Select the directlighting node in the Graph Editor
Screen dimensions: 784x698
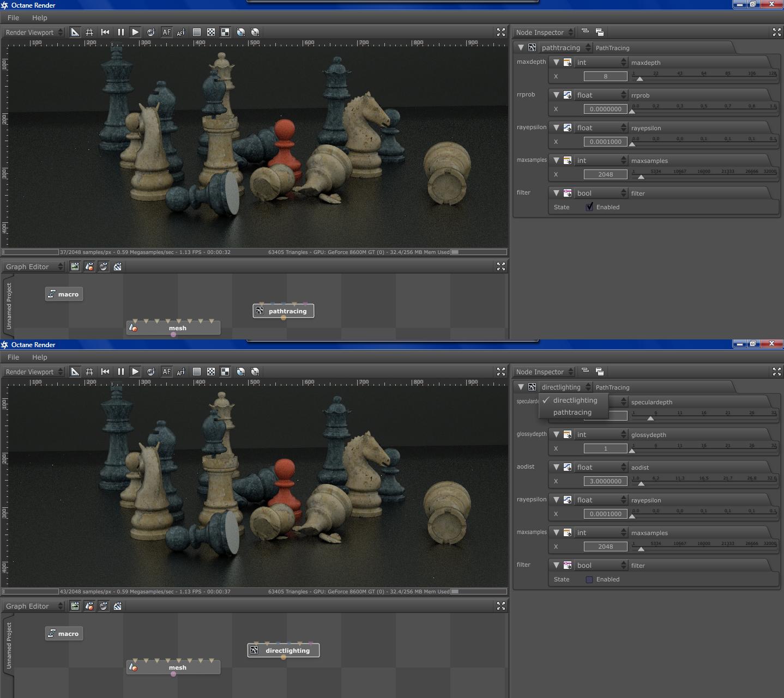coord(284,651)
